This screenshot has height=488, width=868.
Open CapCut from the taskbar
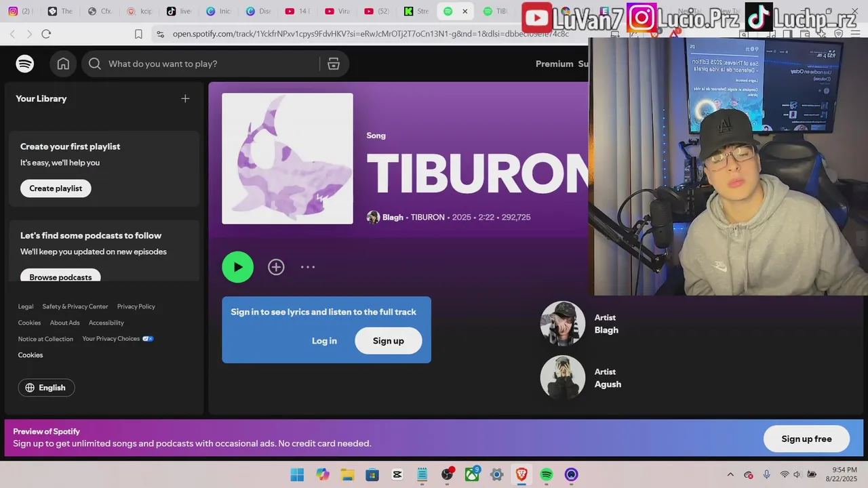click(x=397, y=474)
